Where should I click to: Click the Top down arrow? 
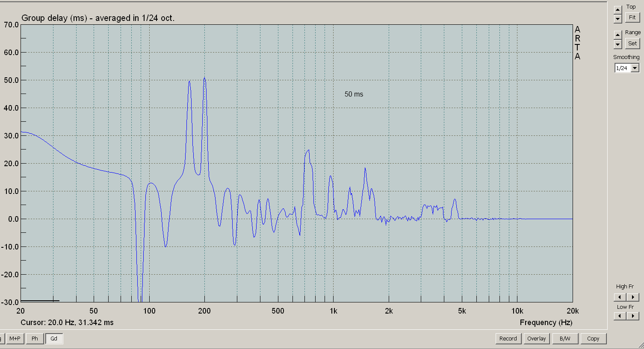[617, 19]
